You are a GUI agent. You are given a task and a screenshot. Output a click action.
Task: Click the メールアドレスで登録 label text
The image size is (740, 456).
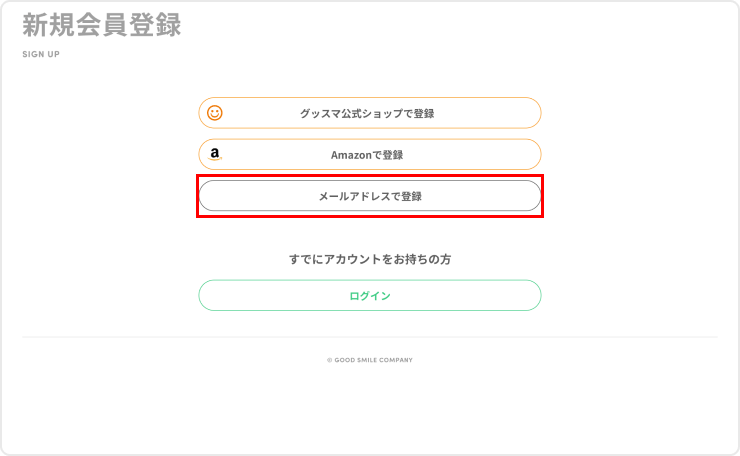[x=370, y=196]
